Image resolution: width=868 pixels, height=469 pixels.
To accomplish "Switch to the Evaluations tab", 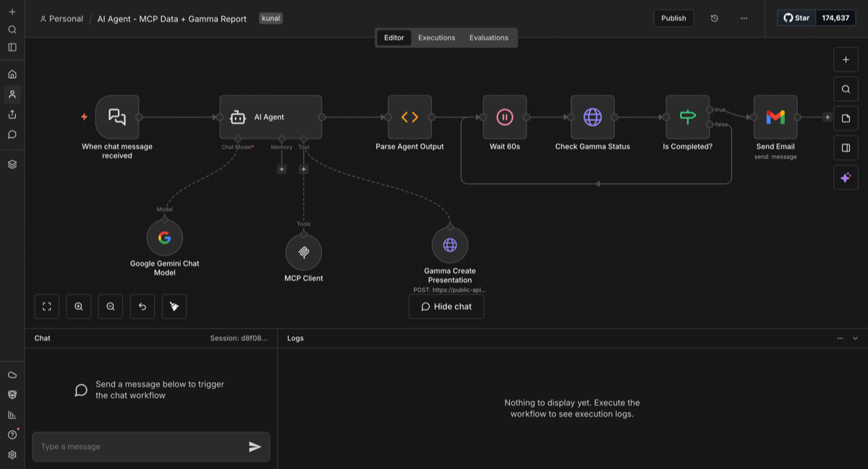I will coord(488,38).
